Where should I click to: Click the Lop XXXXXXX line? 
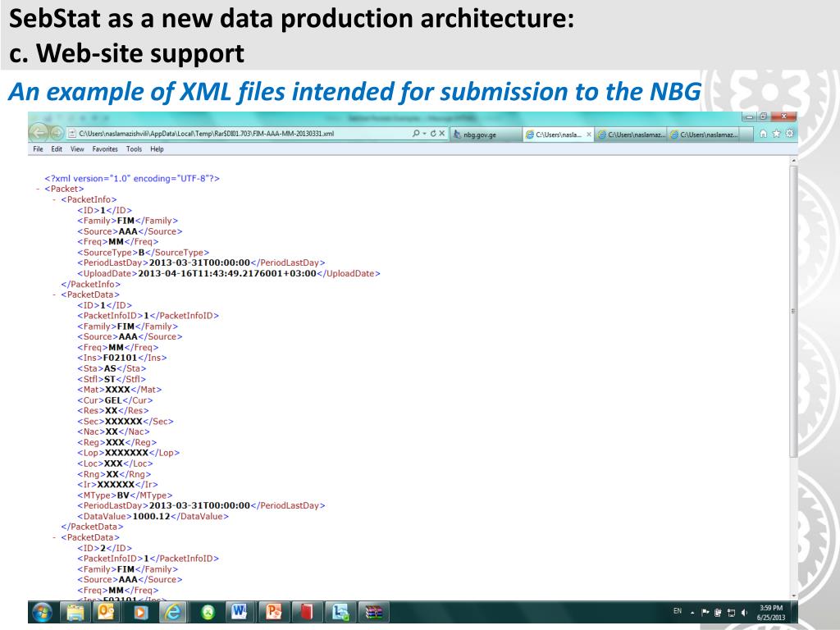(129, 453)
